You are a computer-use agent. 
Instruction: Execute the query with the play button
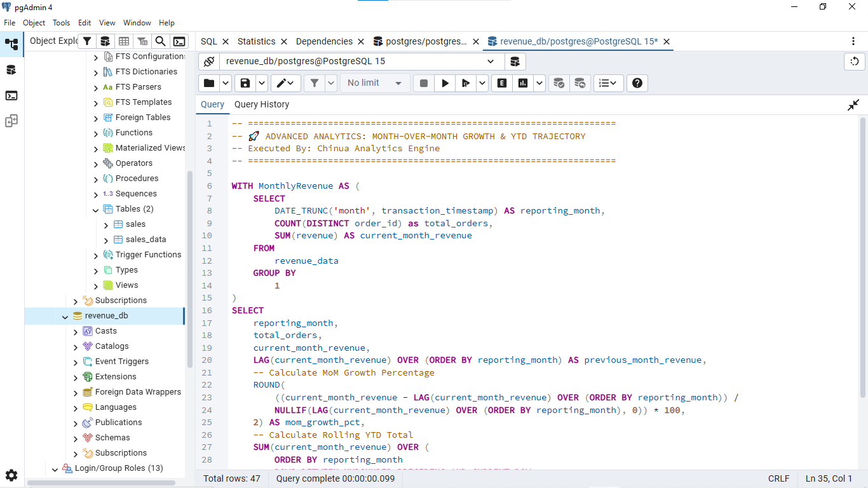pos(445,83)
